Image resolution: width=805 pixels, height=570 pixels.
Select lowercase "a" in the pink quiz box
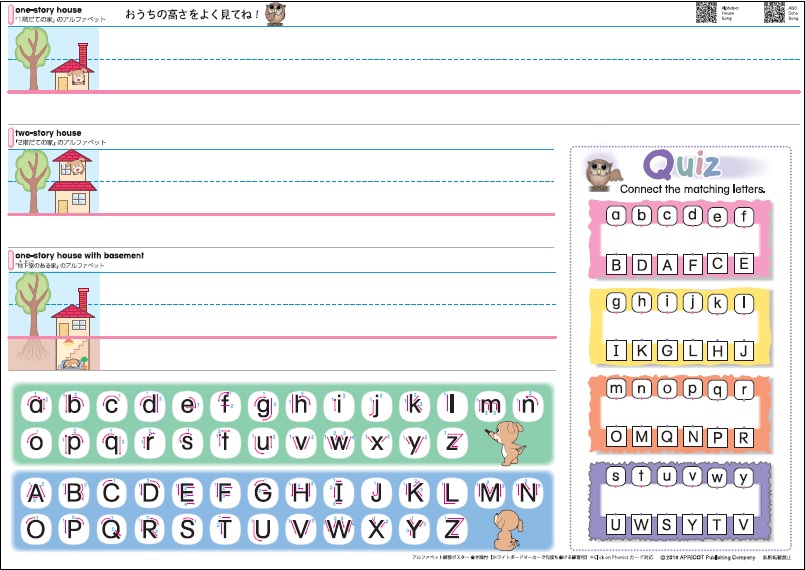[617, 215]
